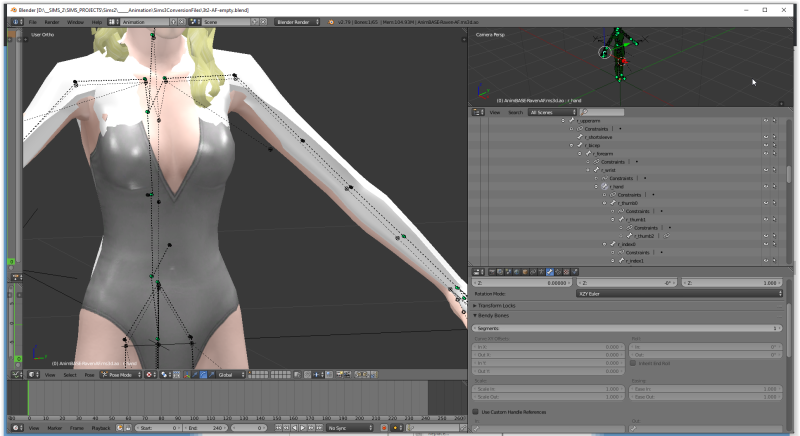The image size is (800, 436).
Task: Expand the Transform Locks panel
Action: pos(497,305)
